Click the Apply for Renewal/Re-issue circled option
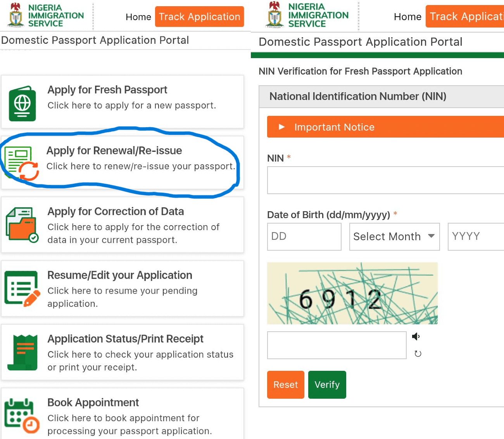Screen dimensions: 504x439 point(120,163)
